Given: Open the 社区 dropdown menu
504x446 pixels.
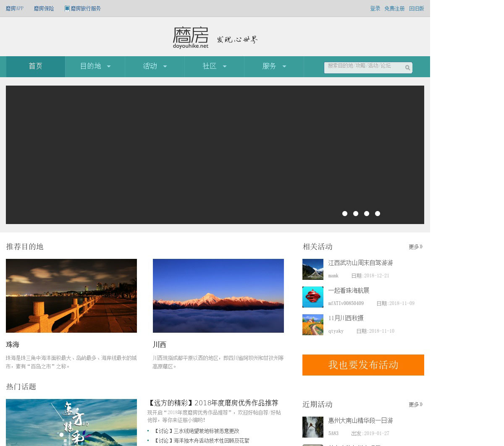Looking at the screenshot, I should (214, 66).
